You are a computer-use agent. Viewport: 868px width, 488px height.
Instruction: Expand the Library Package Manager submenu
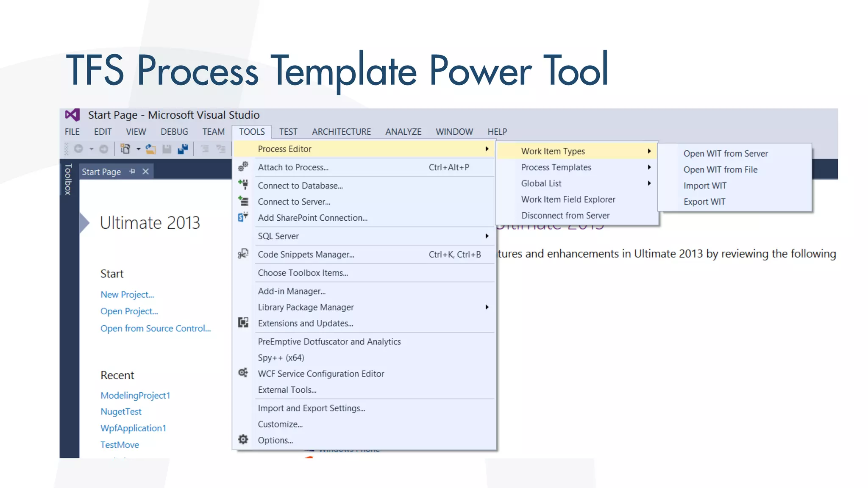487,307
